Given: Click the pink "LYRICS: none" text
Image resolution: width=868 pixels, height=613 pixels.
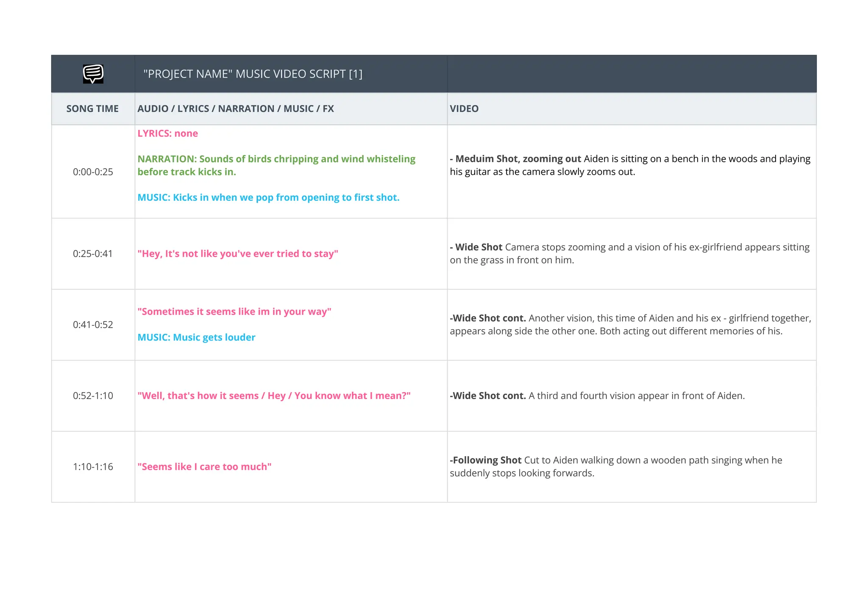Looking at the screenshot, I should pyautogui.click(x=167, y=133).
